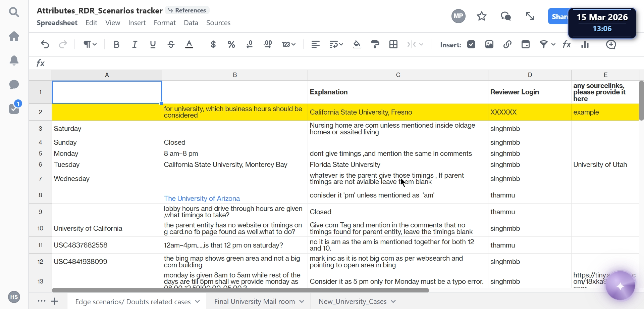Apply bold formatting
The width and height of the screenshot is (644, 309).
tap(116, 44)
